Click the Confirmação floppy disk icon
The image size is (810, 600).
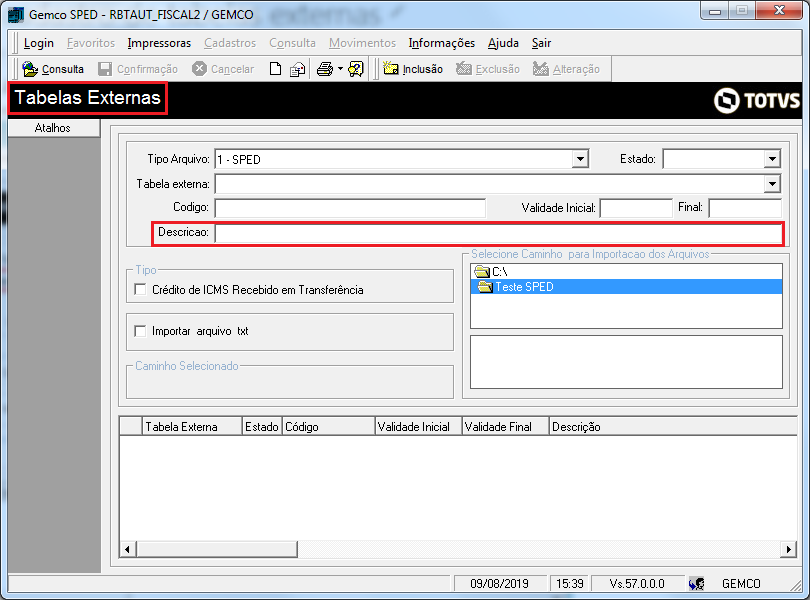(x=105, y=69)
